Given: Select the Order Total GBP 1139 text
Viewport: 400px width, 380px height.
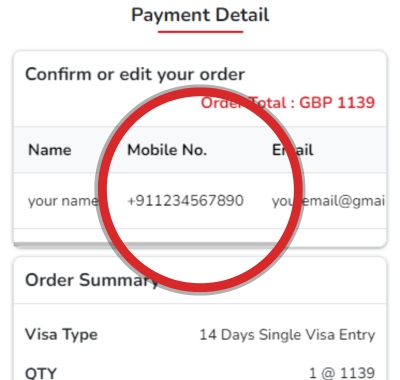Looking at the screenshot, I should pos(288,102).
